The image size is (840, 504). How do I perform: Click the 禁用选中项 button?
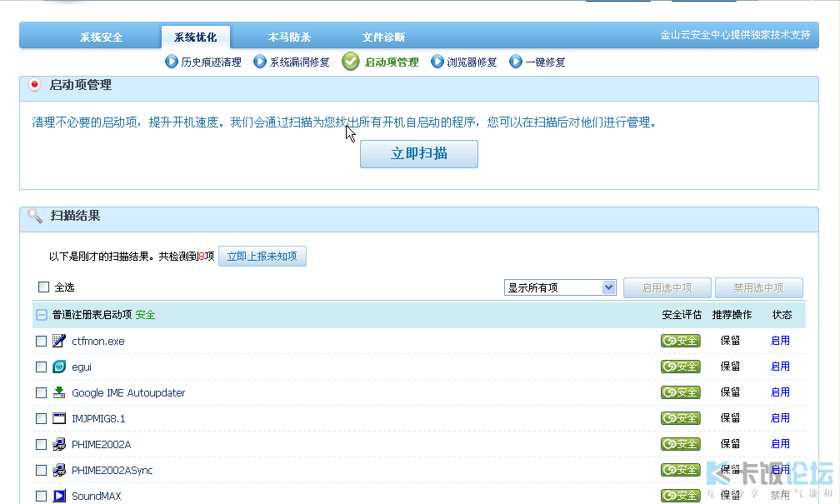click(758, 287)
